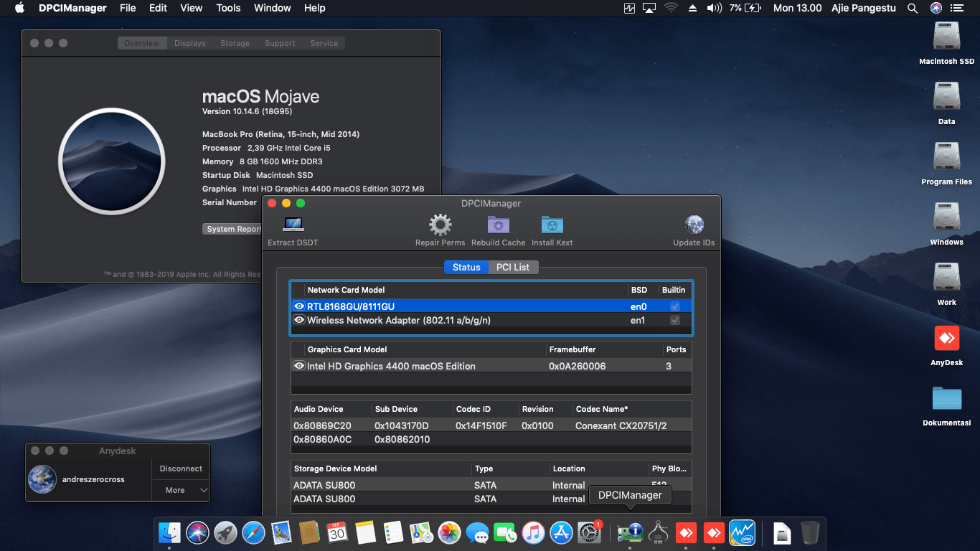The width and height of the screenshot is (980, 551).
Task: Open App Store from the Dock
Action: click(x=561, y=532)
